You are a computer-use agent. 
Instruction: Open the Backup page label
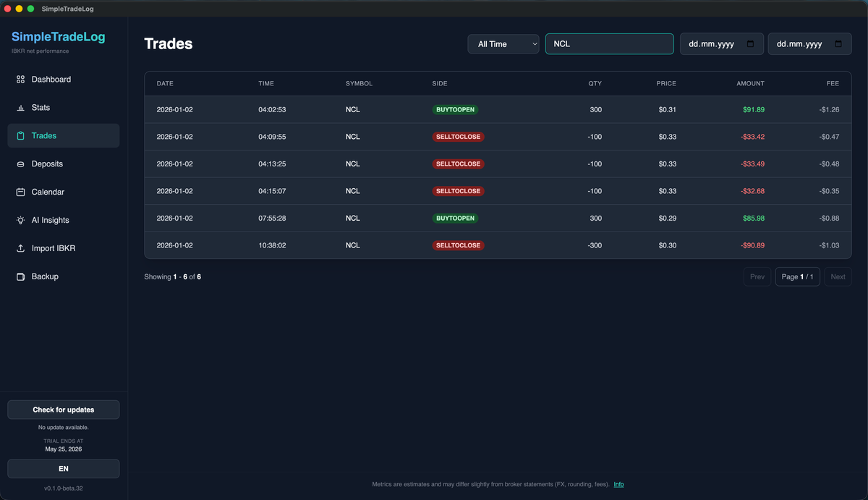tap(45, 276)
